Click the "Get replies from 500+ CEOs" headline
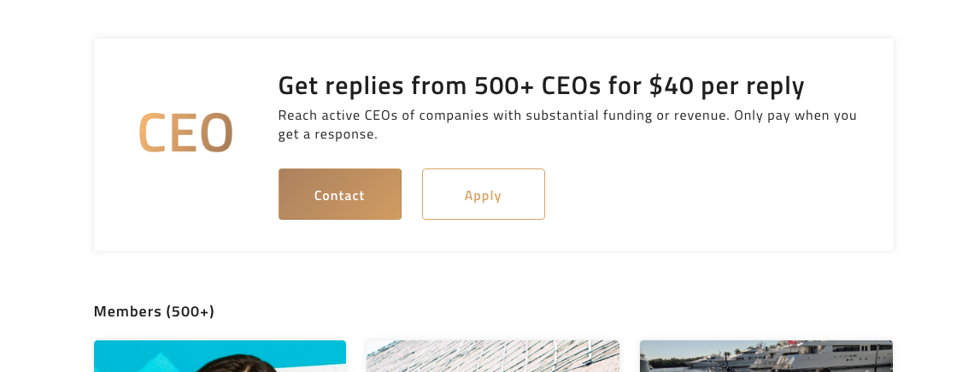Viewport: 980px width, 372px height. pos(541,86)
